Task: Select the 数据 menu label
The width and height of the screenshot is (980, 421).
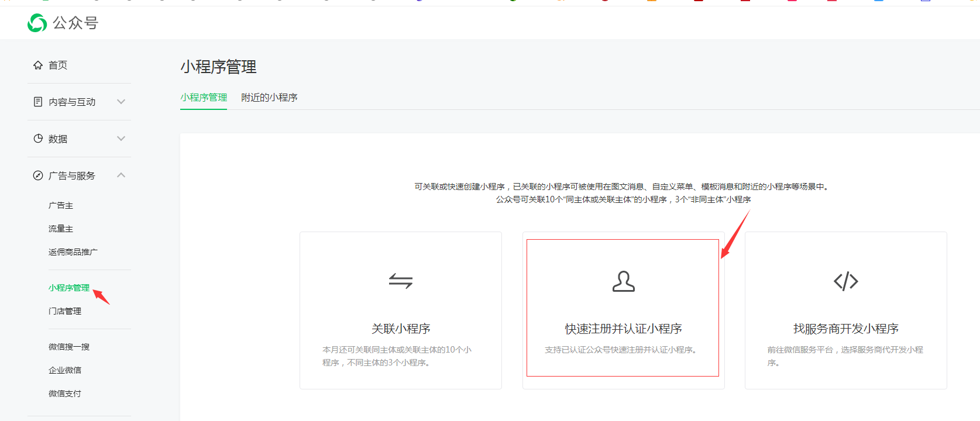Action: (58, 139)
